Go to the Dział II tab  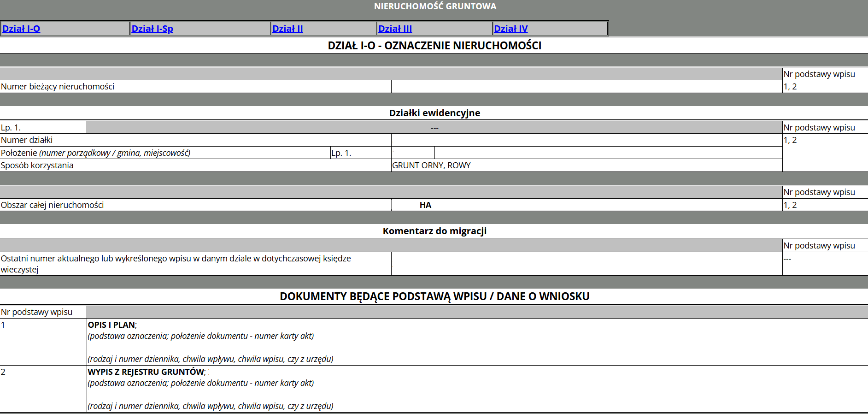pos(287,29)
